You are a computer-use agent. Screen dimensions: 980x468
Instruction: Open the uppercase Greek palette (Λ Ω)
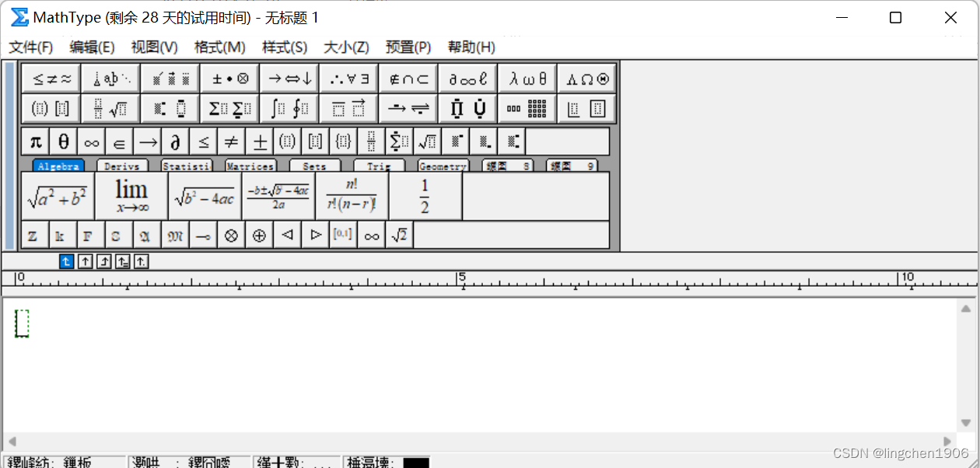point(586,79)
